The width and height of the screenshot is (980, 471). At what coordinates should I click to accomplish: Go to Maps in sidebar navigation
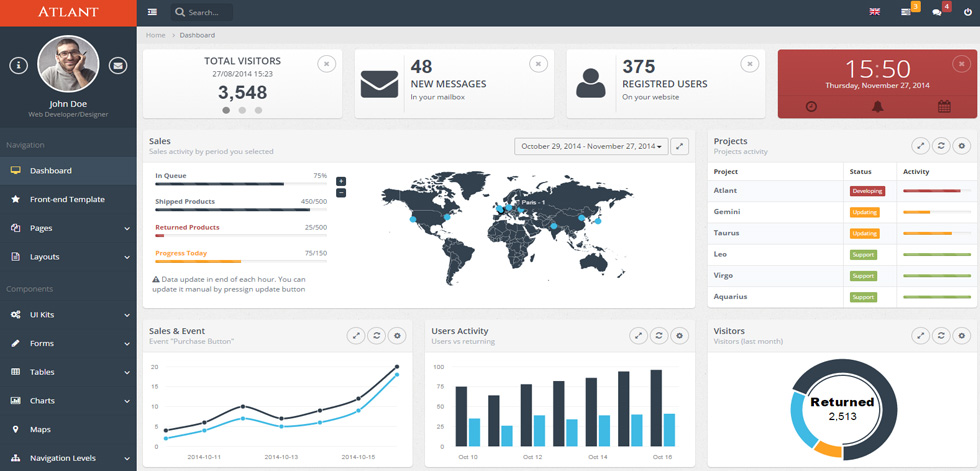pyautogui.click(x=68, y=430)
